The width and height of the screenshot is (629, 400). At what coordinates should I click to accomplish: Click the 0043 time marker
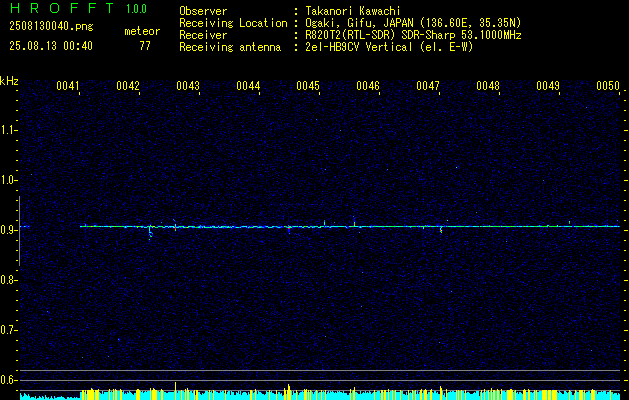188,85
